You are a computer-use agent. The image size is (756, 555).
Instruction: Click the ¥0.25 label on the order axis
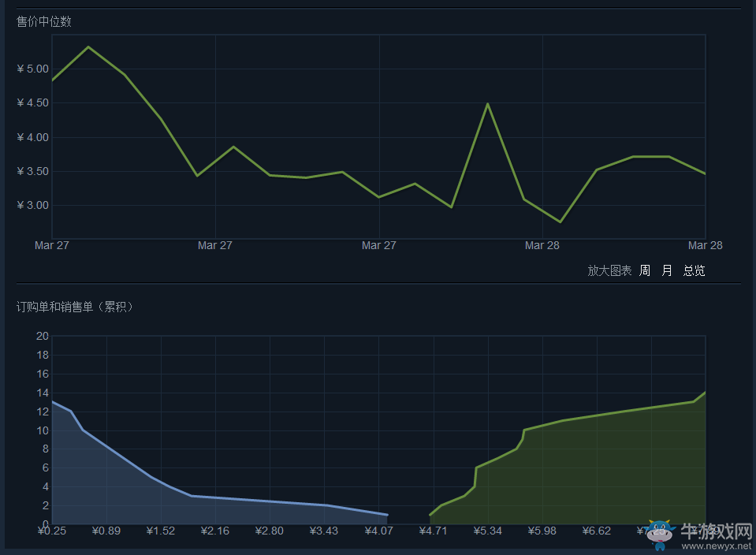(x=51, y=531)
